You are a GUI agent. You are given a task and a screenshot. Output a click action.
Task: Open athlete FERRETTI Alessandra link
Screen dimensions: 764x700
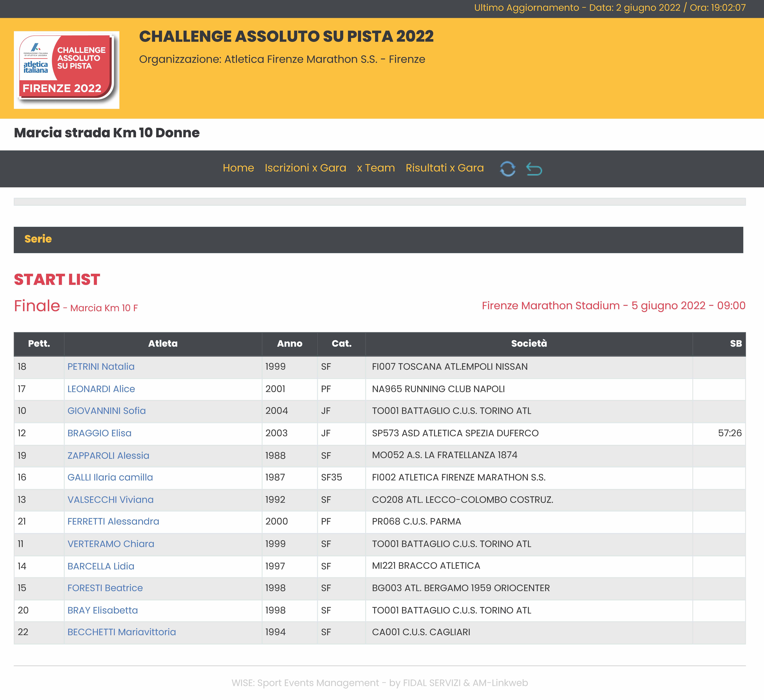click(113, 521)
